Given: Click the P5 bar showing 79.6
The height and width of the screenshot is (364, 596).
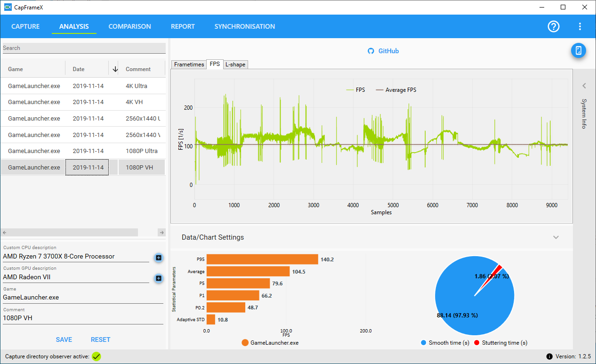Looking at the screenshot, I should tap(238, 283).
